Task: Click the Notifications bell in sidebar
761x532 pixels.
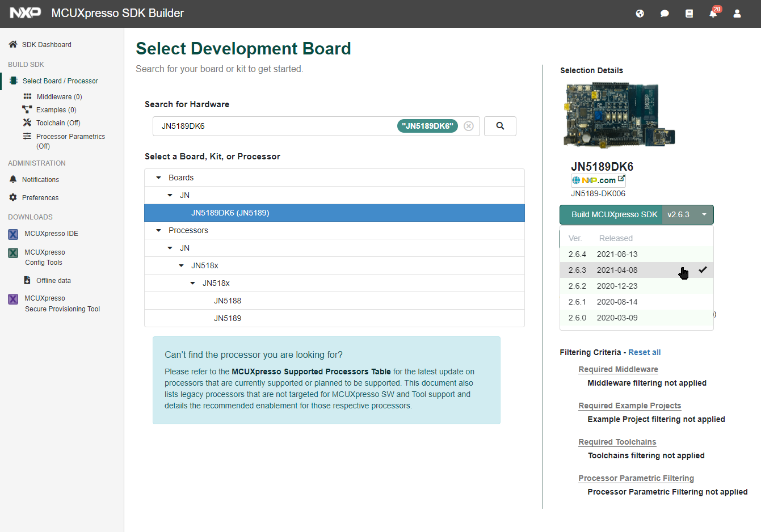Action: [x=13, y=179]
